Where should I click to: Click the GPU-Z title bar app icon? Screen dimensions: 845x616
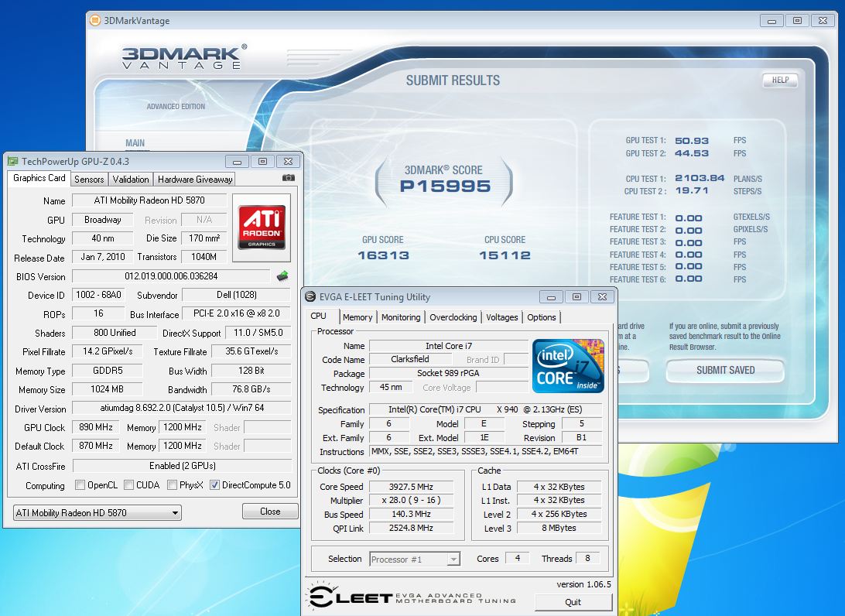(13, 161)
